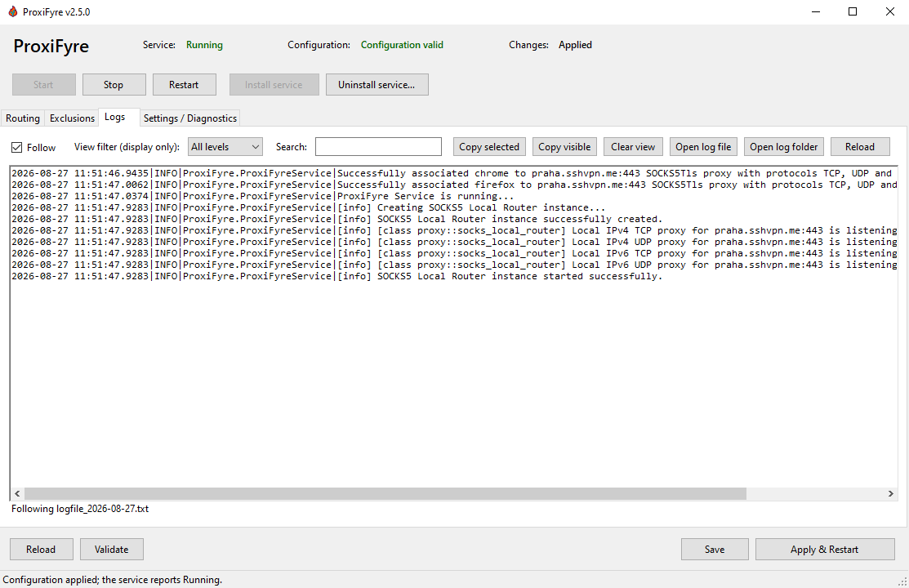Select the Local IPv4 TCP proxy log line

tap(454, 231)
